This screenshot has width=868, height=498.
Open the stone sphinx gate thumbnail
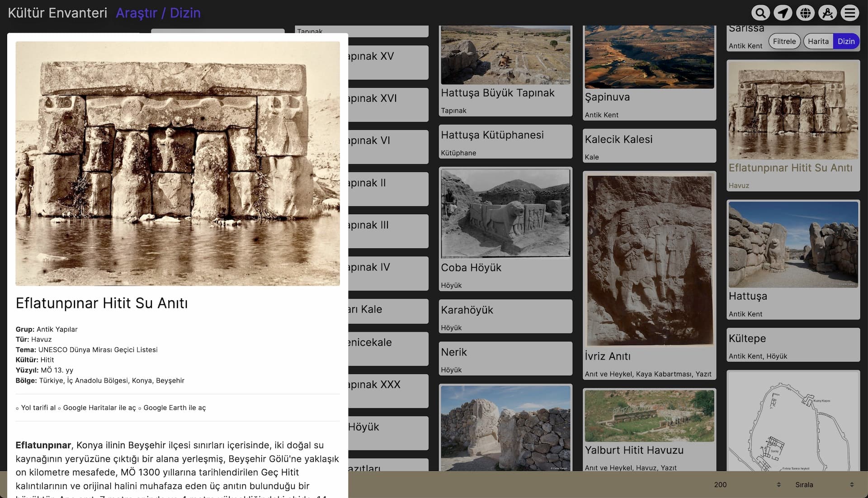pos(505,428)
